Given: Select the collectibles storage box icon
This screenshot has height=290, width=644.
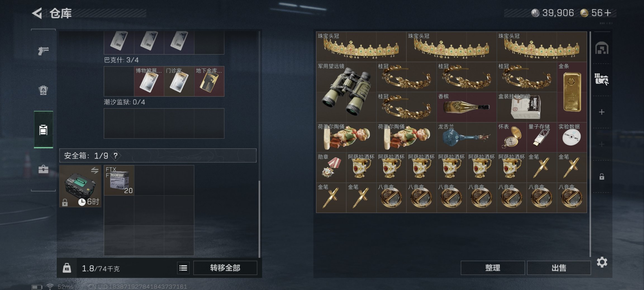Looking at the screenshot, I should pyautogui.click(x=602, y=79).
